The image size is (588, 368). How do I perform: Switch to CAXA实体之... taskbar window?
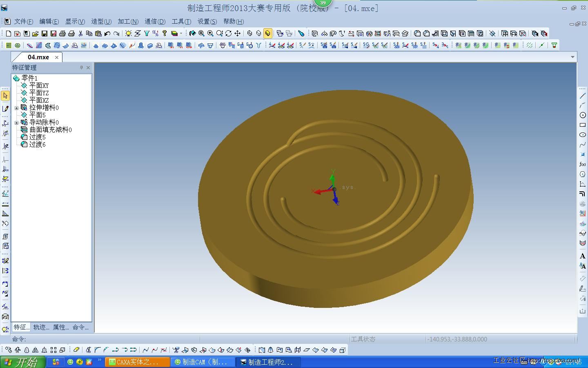tap(138, 362)
